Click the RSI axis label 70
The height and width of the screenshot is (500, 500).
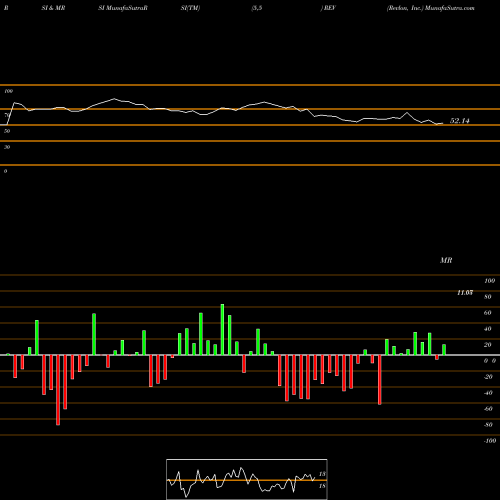pyautogui.click(x=7, y=115)
